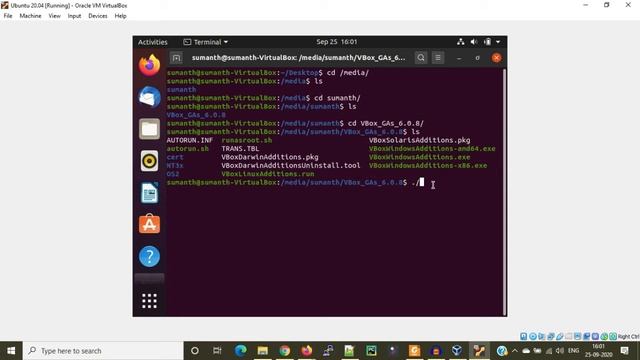The height and width of the screenshot is (360, 640).
Task: Click ENG language indicator in tray
Action: 573,351
